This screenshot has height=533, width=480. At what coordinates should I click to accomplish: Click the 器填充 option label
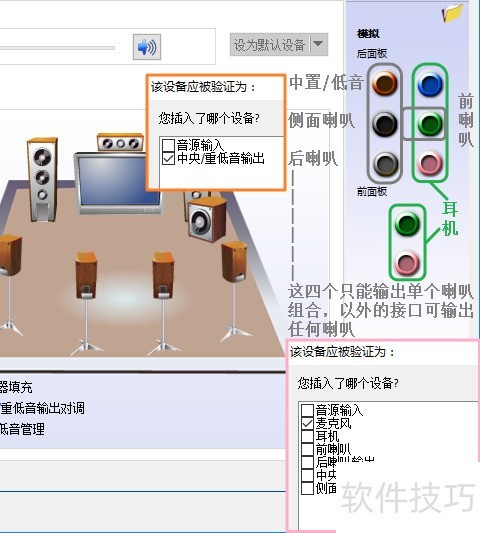tap(16, 387)
